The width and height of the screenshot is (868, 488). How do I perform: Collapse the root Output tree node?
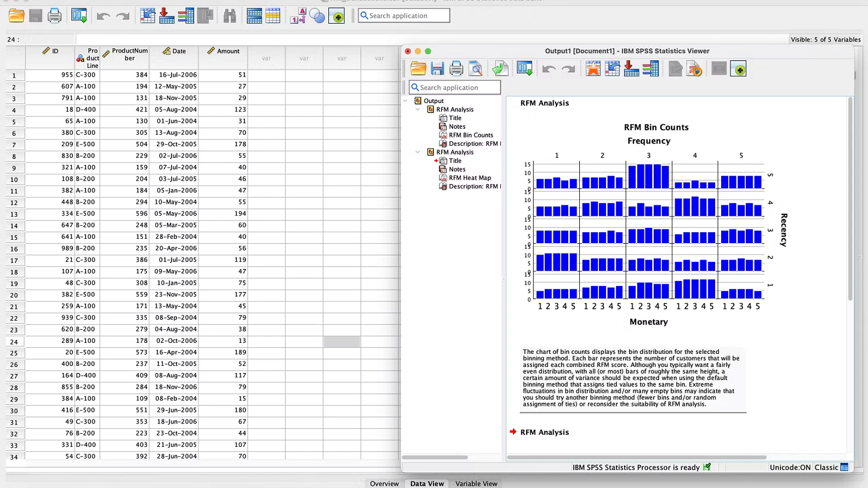click(406, 101)
